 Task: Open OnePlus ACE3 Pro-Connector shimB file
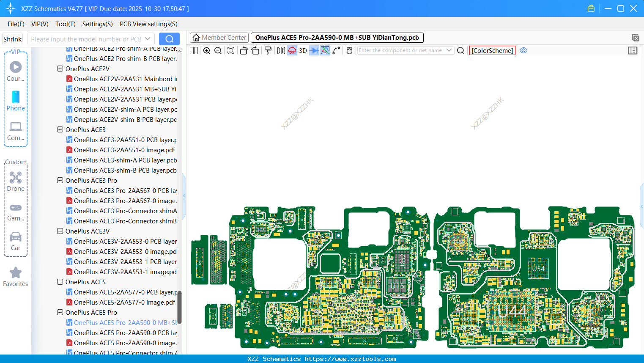coord(122,221)
